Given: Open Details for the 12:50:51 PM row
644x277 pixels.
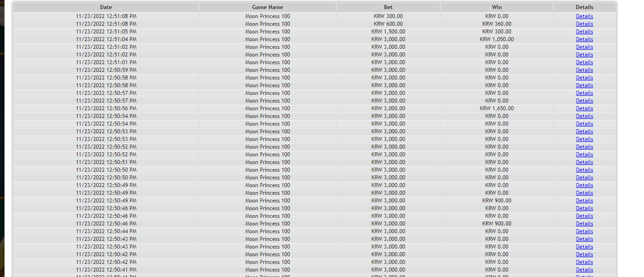Looking at the screenshot, I should tap(584, 162).
